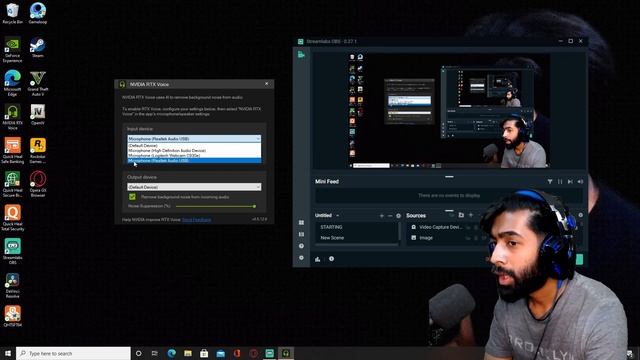Open the Rockstar Games Launcher desktop icon
Image resolution: width=640 pixels, height=360 pixels.
tap(38, 151)
